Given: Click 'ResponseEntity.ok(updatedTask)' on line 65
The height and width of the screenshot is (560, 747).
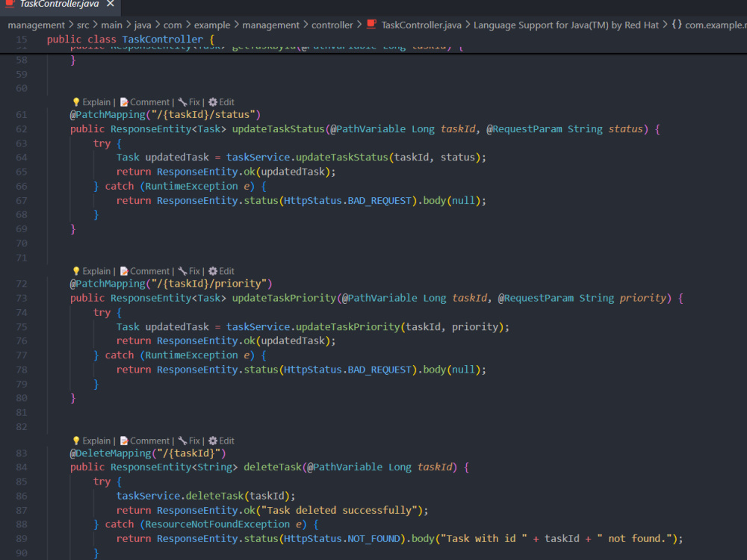Looking at the screenshot, I should tap(244, 172).
